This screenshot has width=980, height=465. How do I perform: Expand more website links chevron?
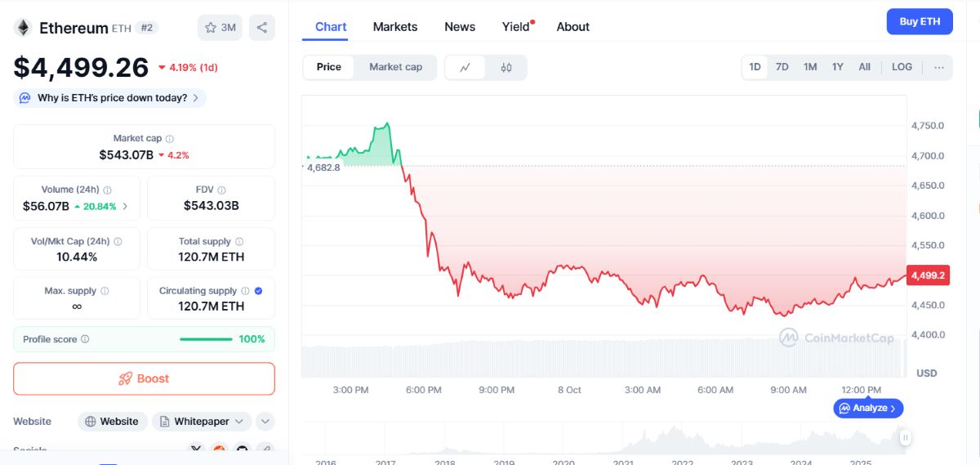[265, 422]
